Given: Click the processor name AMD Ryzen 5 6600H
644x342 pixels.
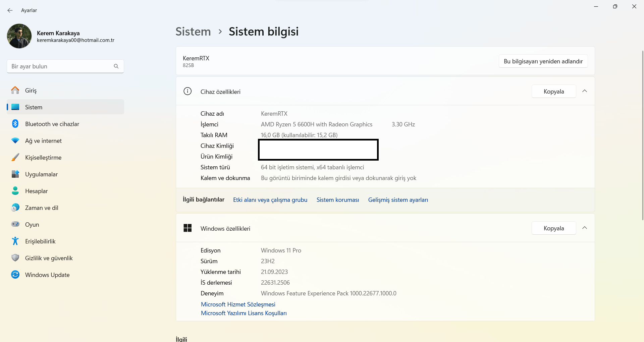Looking at the screenshot, I should pos(317,124).
